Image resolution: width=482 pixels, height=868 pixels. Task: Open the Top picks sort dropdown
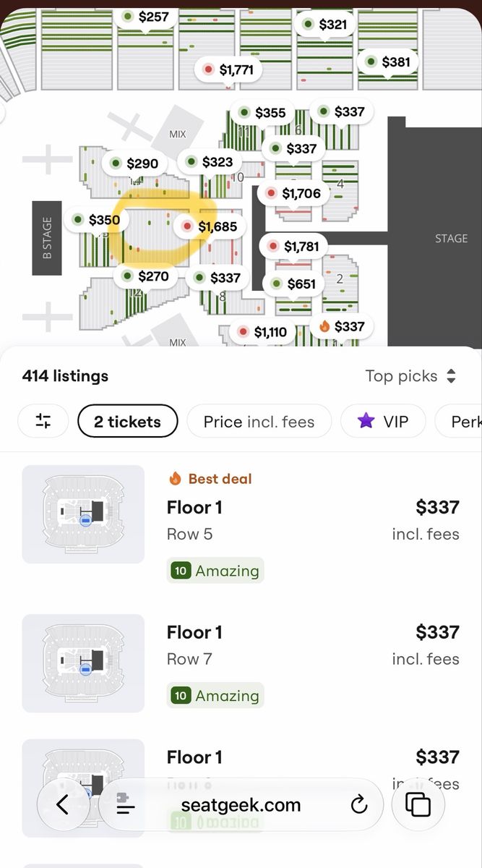pos(410,376)
